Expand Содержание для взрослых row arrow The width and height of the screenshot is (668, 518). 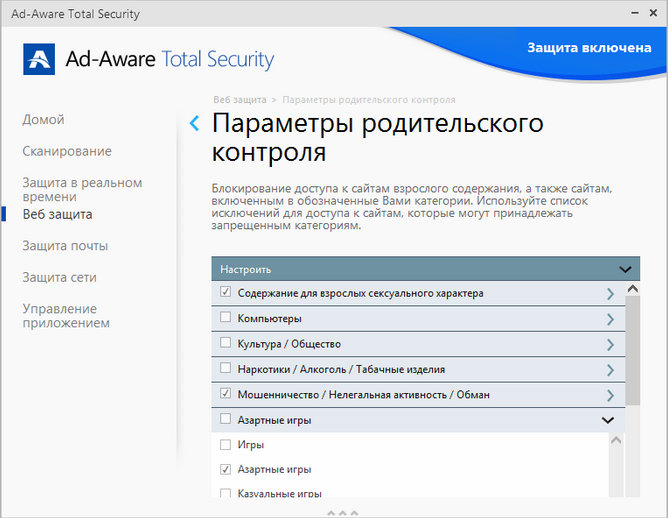[610, 294]
